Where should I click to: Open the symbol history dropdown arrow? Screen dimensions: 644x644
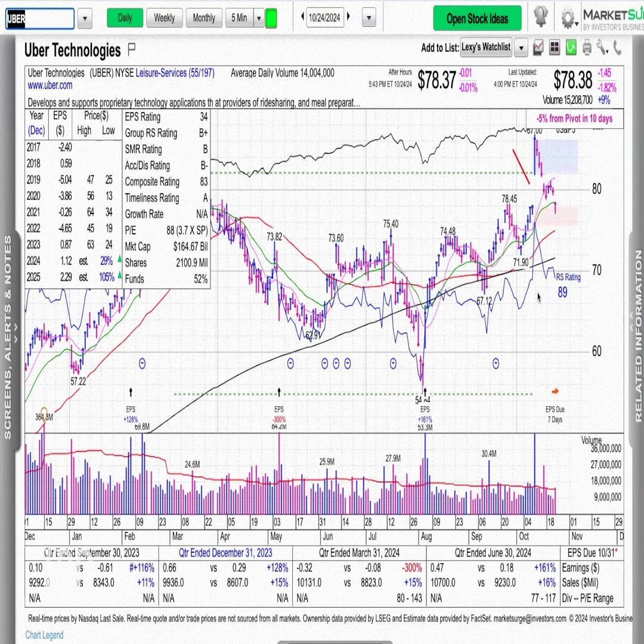[85, 18]
